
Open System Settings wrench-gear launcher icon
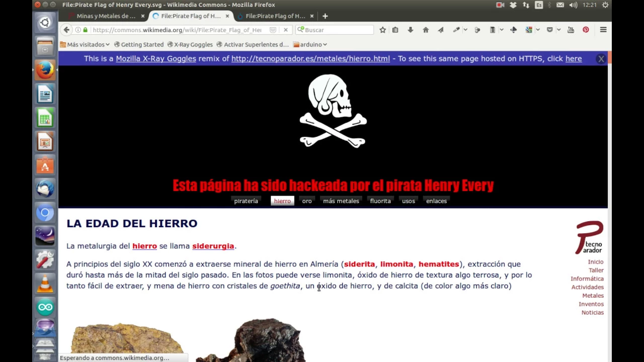coord(45,260)
